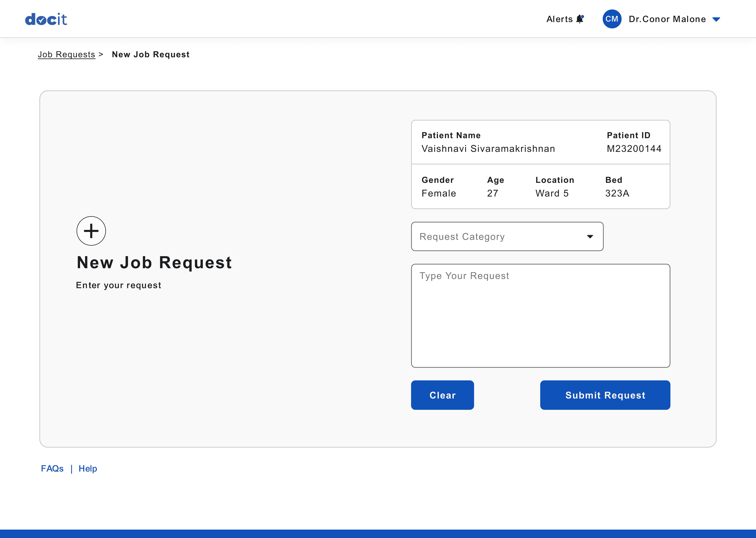Expand the Dr.Conor Malone user menu arrow
Viewport: 756px width, 538px height.
tap(716, 19)
